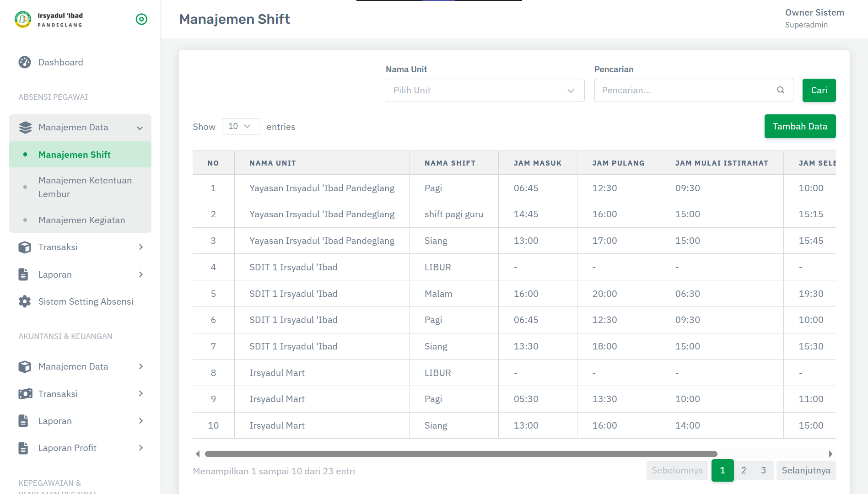Click Laporan Profit document icon

point(23,448)
